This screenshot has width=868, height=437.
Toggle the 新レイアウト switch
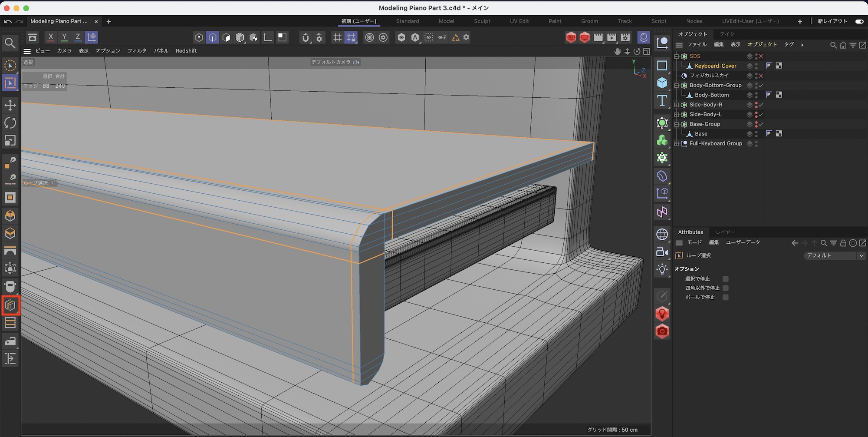coord(859,21)
